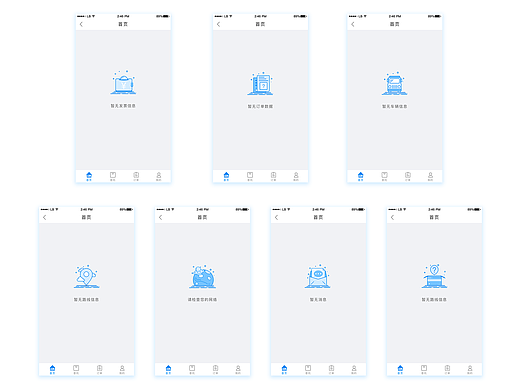Tap the document with question mark illustration

pos(260,83)
